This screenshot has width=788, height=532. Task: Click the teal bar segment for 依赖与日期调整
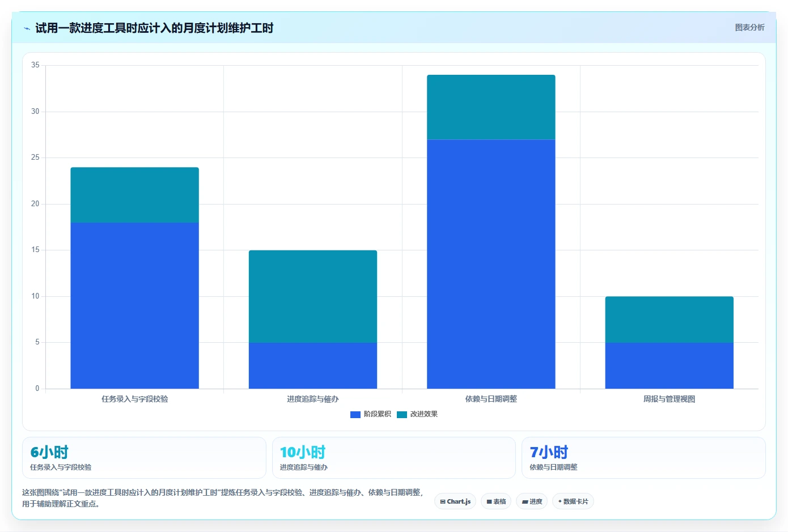coord(491,107)
